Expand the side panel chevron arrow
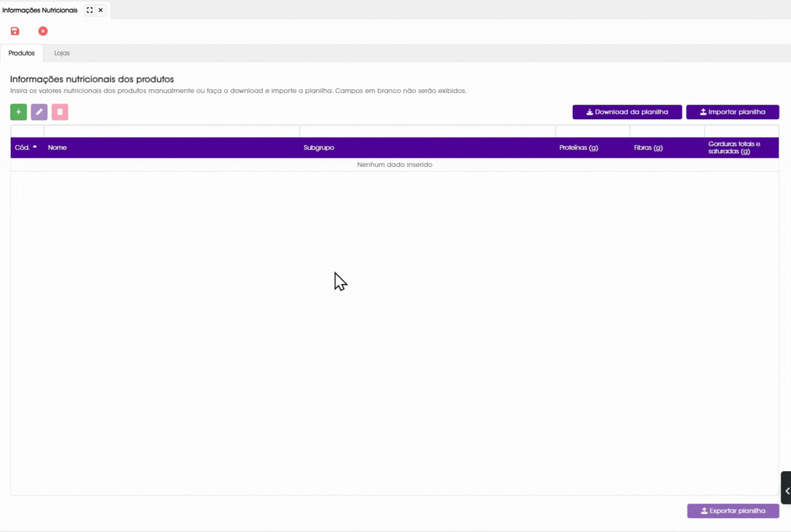 point(786,491)
